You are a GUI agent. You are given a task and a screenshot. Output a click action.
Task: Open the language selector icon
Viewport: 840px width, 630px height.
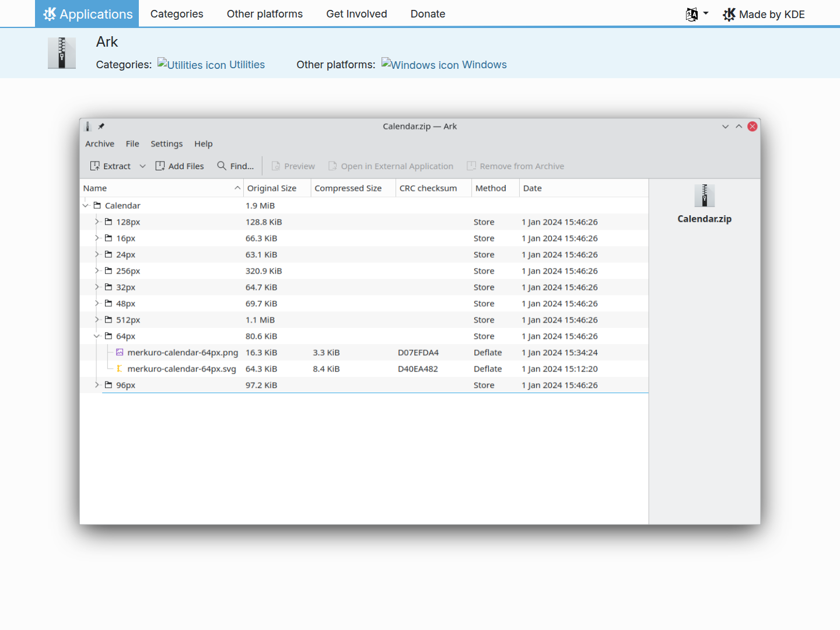tap(692, 15)
